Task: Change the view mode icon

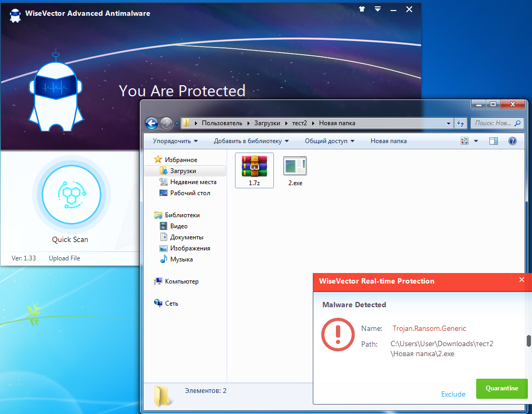Action: [x=465, y=140]
